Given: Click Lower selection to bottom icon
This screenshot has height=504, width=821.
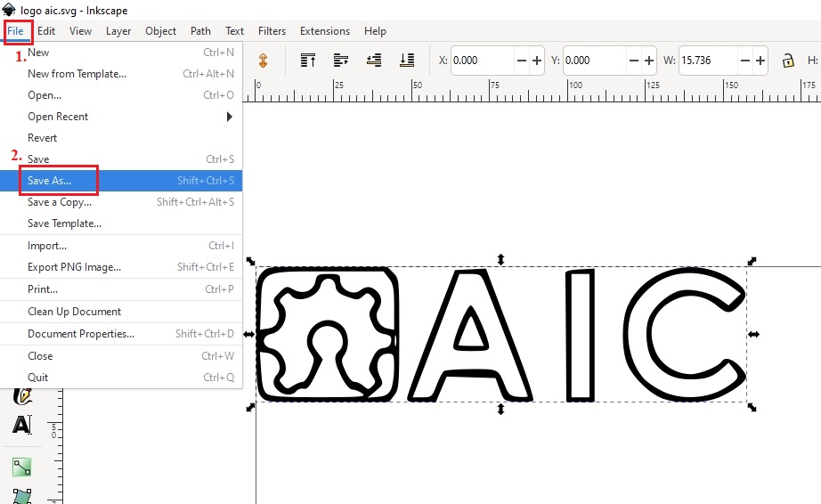Looking at the screenshot, I should [407, 61].
